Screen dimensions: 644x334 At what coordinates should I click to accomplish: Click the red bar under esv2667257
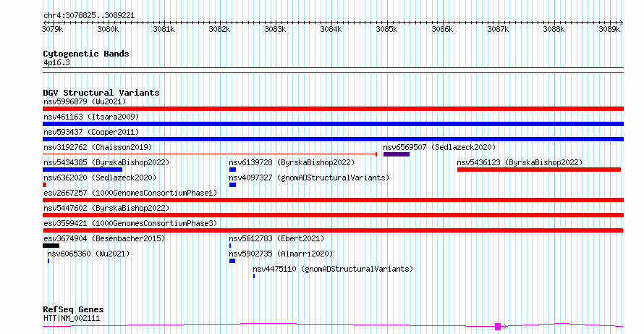[x=333, y=200]
